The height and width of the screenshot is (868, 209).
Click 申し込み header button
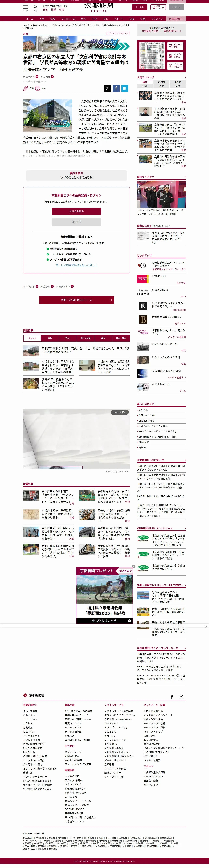(x=139, y=7)
